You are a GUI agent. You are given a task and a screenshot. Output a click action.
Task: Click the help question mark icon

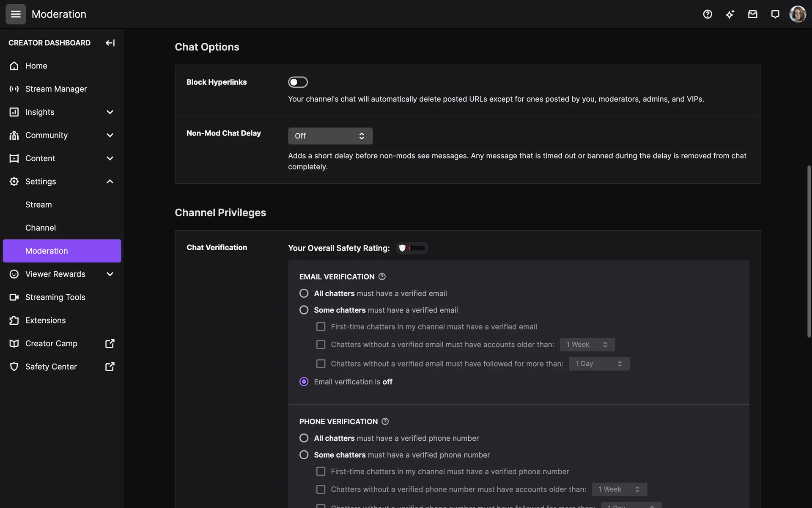(x=708, y=14)
